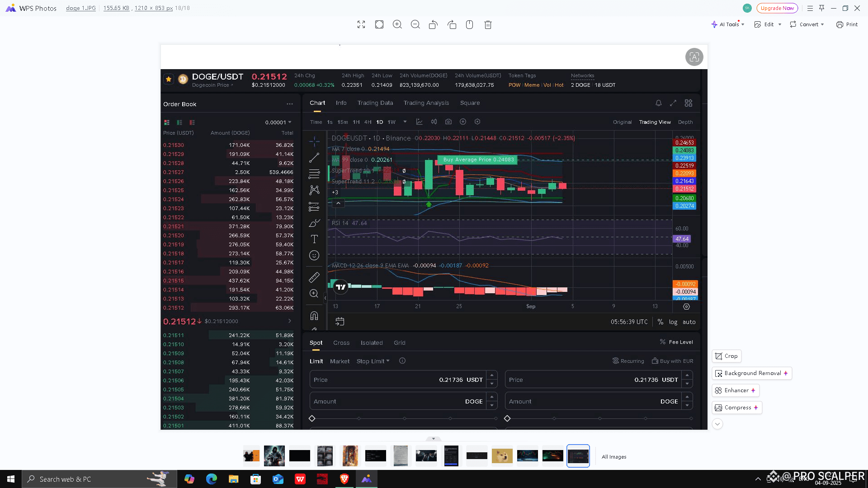Expand more tools with the down chevron
Screen dimensions: 868x488
point(717,424)
